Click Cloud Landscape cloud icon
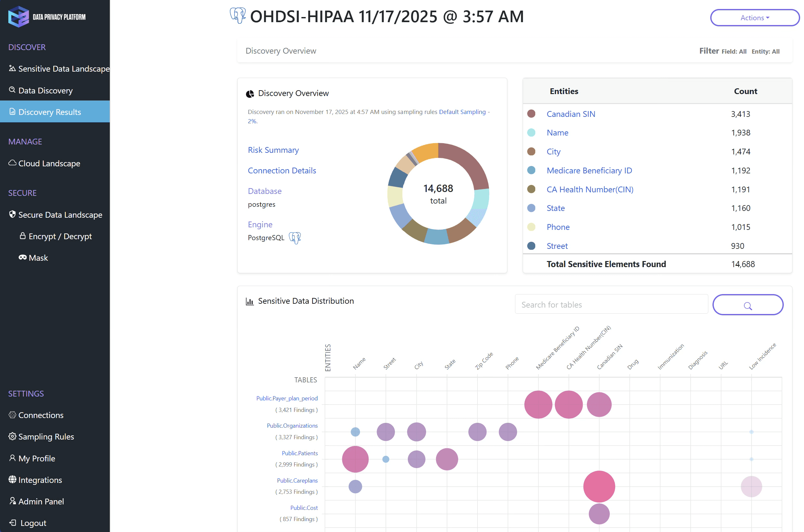Screen dimensions: 804x532 [x=12, y=163]
